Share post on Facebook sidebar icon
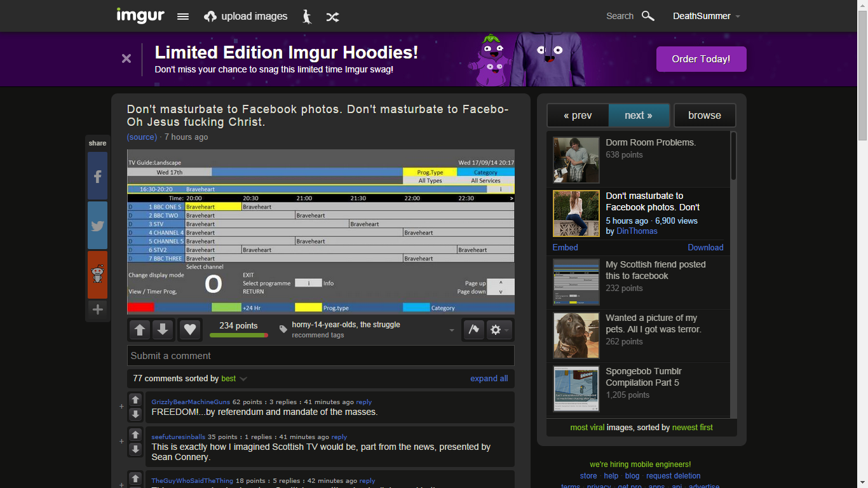The height and width of the screenshot is (488, 868). 98,176
